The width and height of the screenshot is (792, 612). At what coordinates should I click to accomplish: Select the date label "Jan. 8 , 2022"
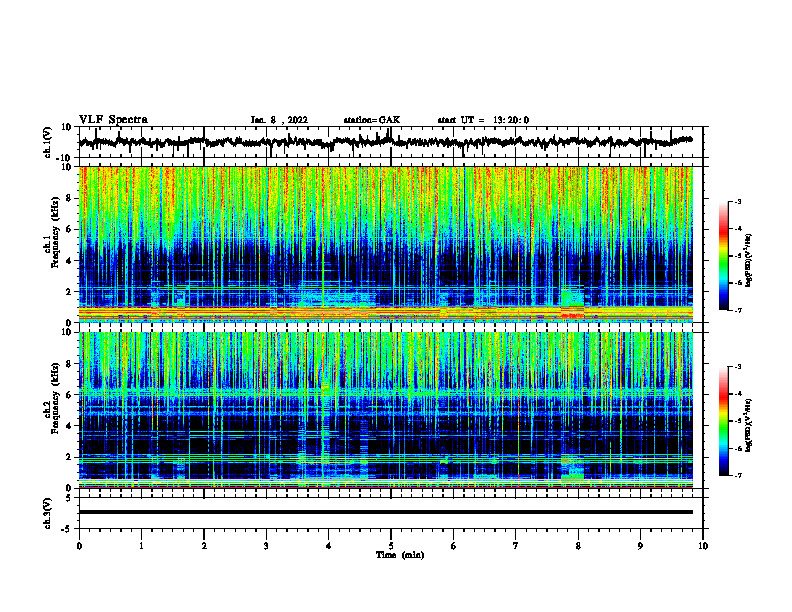[x=279, y=120]
